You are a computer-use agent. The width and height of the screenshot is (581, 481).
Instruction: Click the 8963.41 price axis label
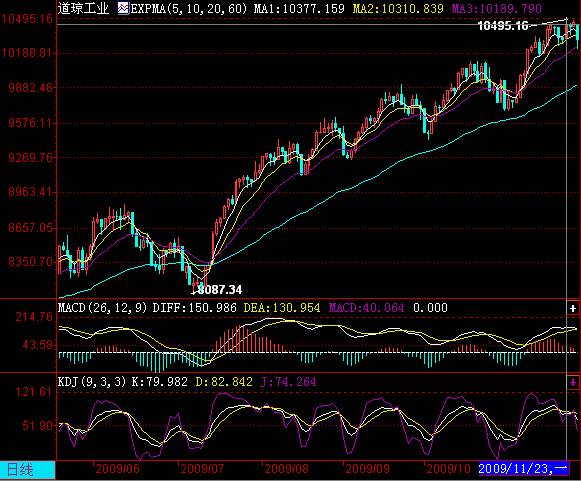point(30,192)
